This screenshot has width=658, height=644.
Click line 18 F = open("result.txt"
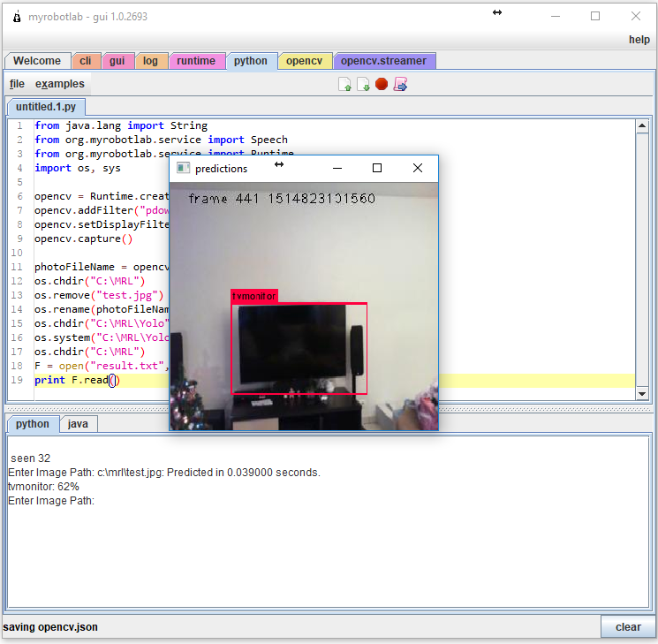(x=102, y=366)
